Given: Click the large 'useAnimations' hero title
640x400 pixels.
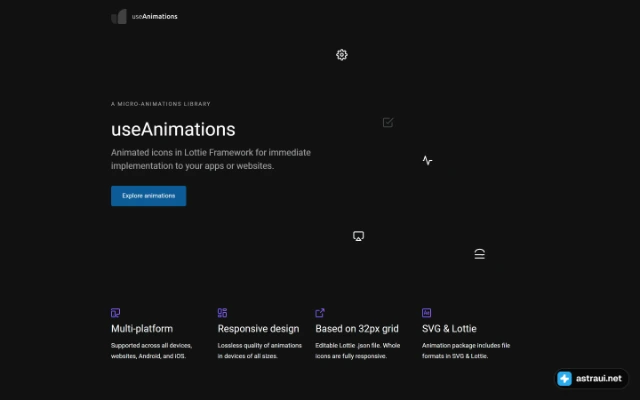Looking at the screenshot, I should 173,129.
